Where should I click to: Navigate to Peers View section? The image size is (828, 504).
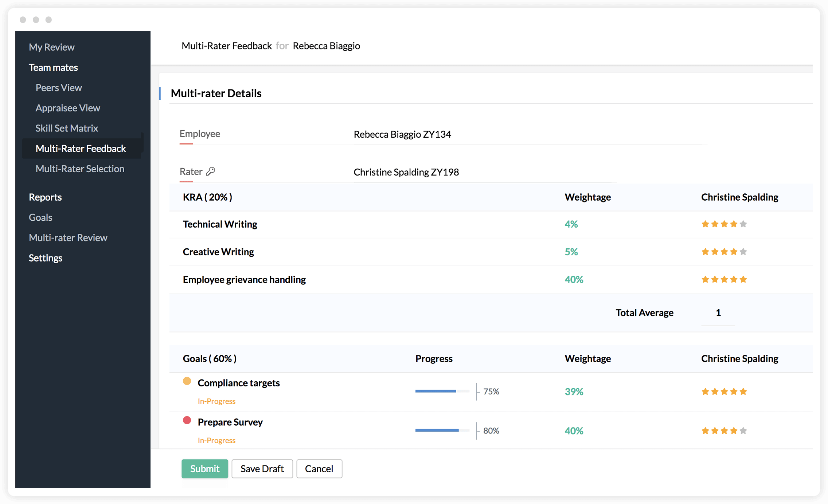tap(59, 87)
